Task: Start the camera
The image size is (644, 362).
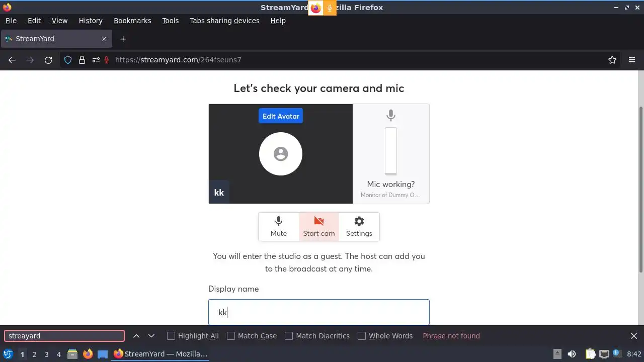Action: [x=318, y=226]
